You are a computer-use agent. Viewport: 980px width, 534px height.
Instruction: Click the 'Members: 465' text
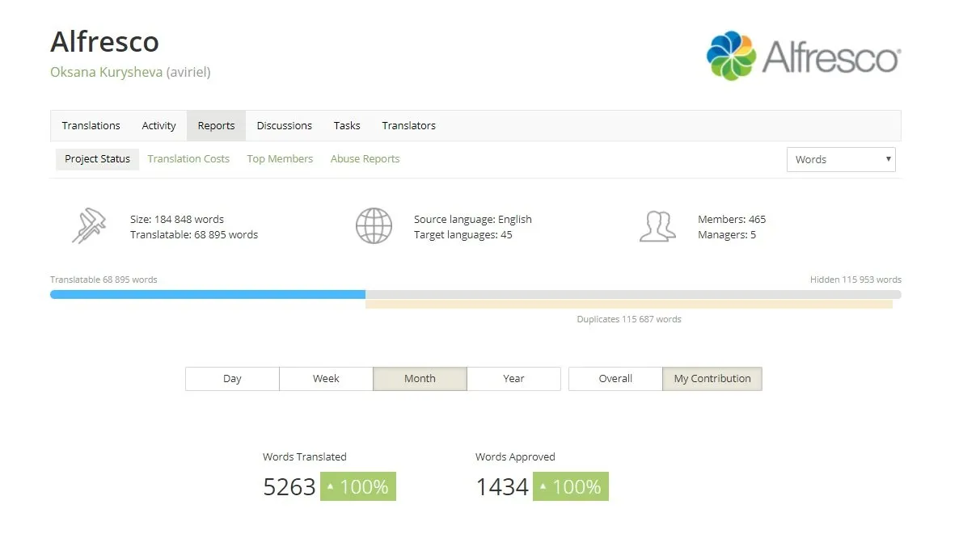pyautogui.click(x=732, y=220)
